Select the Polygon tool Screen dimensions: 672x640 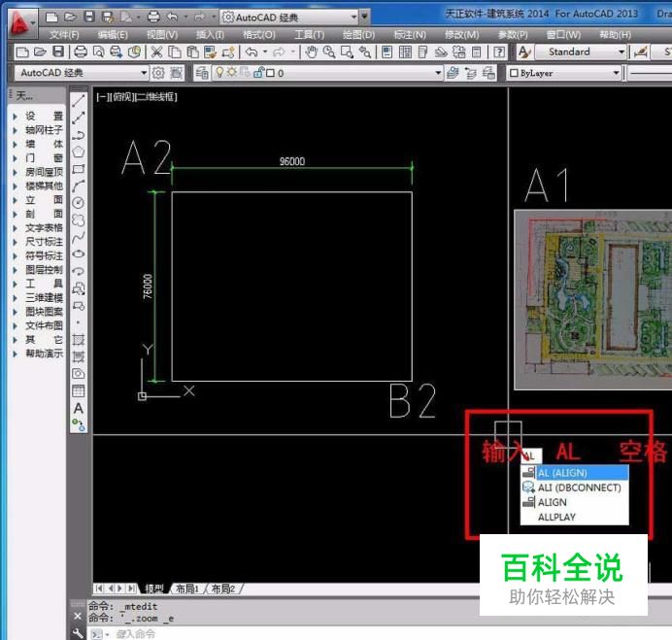79,152
